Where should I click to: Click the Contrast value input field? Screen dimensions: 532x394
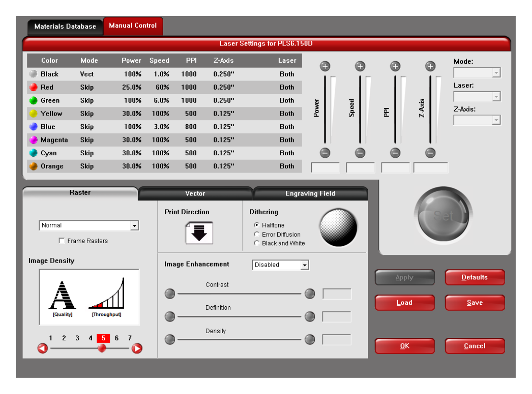337,294
